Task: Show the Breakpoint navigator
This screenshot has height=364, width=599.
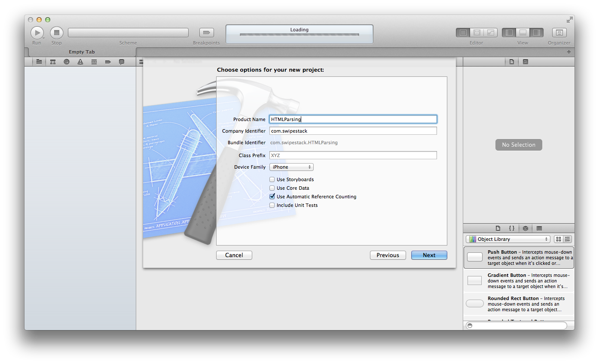Action: click(107, 61)
